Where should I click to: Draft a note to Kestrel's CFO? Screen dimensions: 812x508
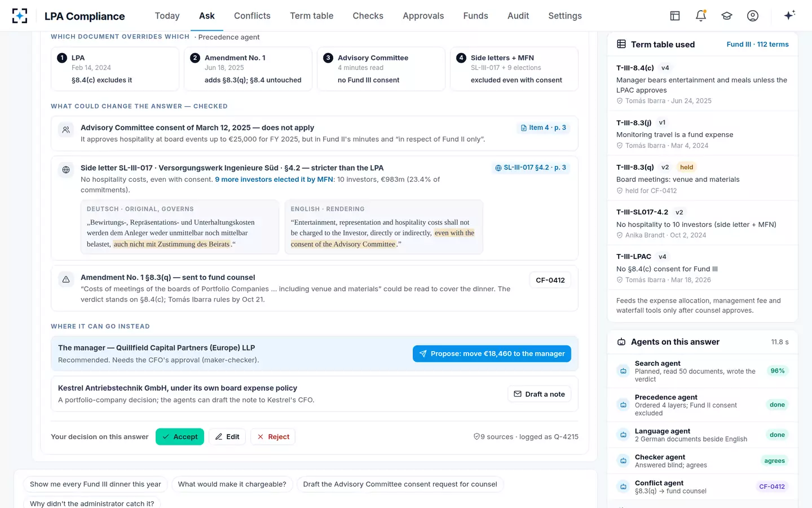click(539, 394)
